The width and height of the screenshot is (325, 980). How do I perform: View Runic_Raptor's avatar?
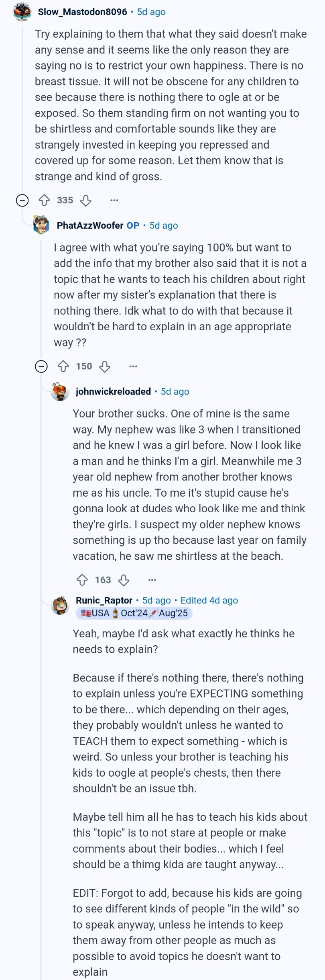click(60, 605)
